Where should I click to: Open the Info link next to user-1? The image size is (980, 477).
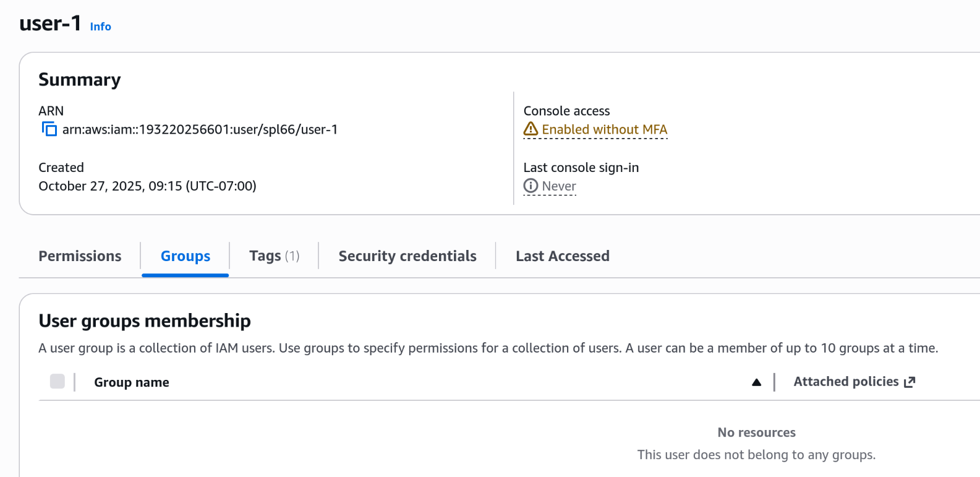coord(100,27)
